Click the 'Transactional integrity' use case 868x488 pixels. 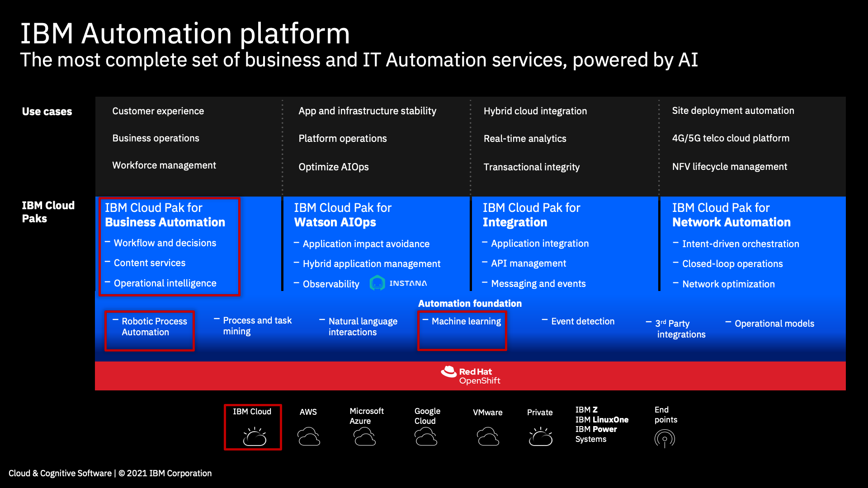coord(531,167)
